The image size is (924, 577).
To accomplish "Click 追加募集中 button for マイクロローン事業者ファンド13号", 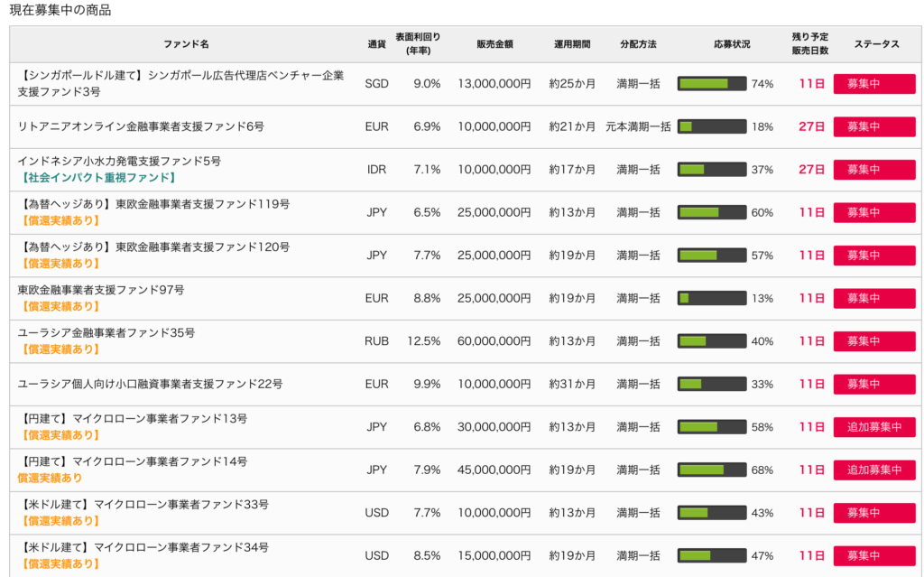I will pyautogui.click(x=873, y=427).
